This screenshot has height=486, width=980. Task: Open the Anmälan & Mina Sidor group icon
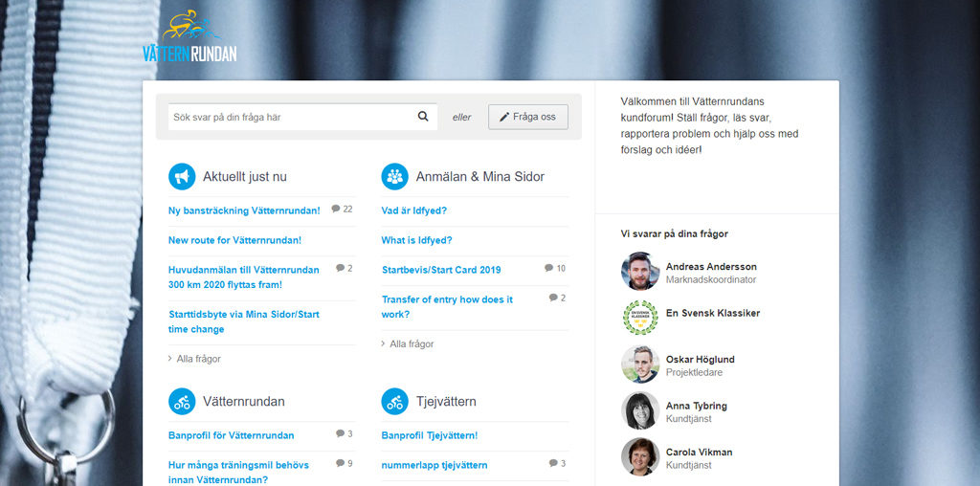[x=395, y=177]
